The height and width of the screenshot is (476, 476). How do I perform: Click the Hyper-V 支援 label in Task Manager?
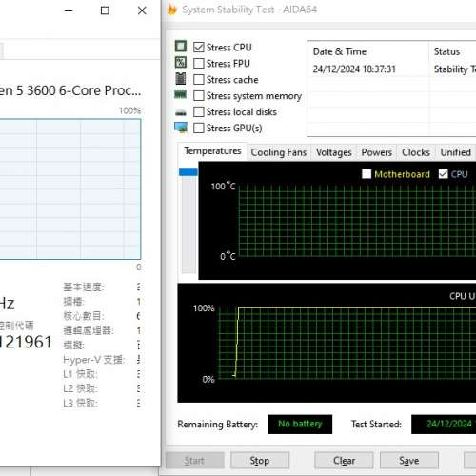tap(94, 360)
